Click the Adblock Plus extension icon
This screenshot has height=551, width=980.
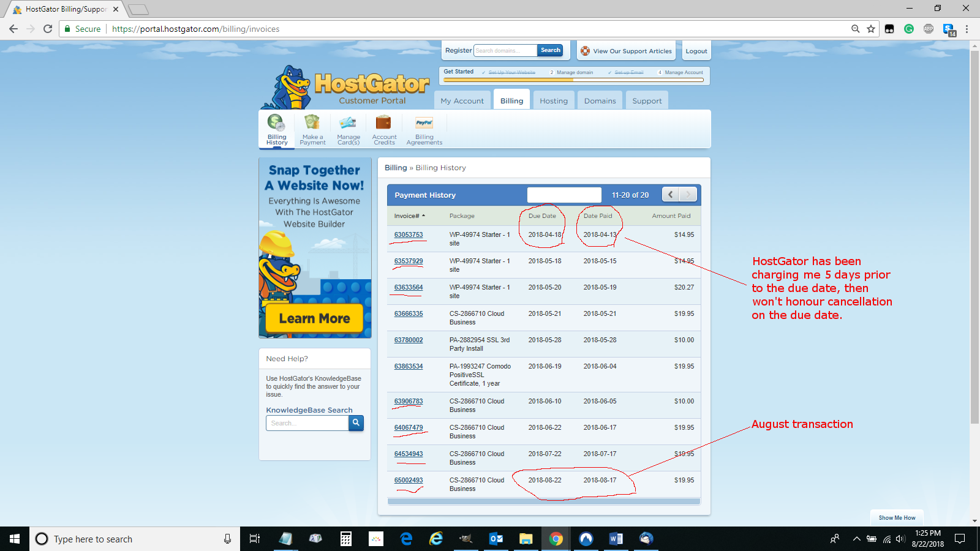point(929,29)
